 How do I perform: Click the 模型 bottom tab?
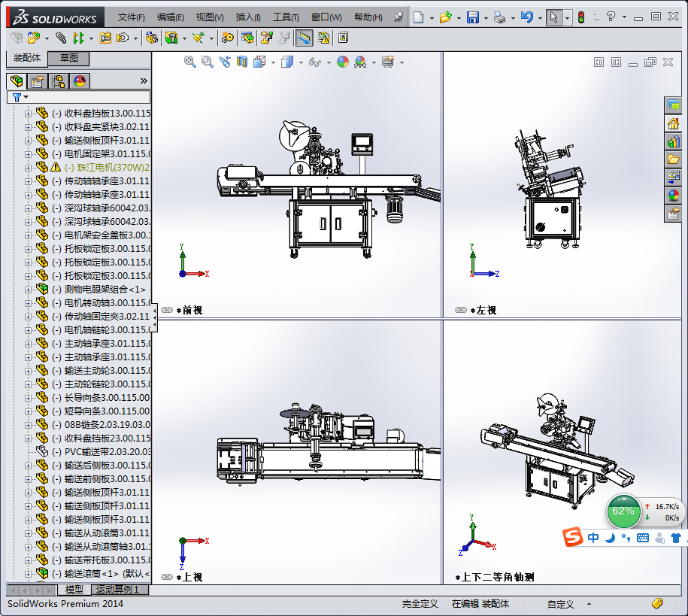click(x=74, y=589)
